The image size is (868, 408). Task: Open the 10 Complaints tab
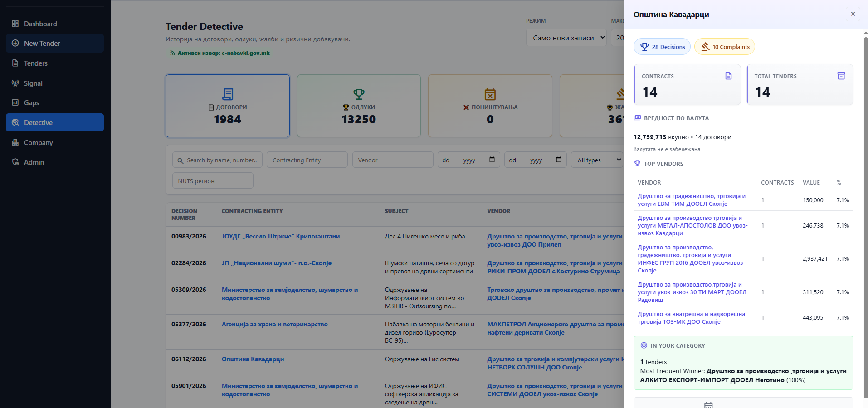coord(725,47)
